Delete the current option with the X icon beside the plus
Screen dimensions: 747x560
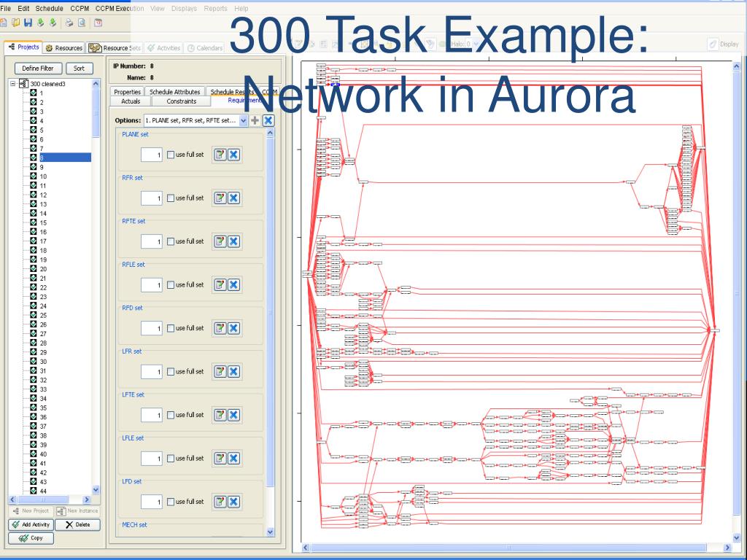click(x=268, y=120)
